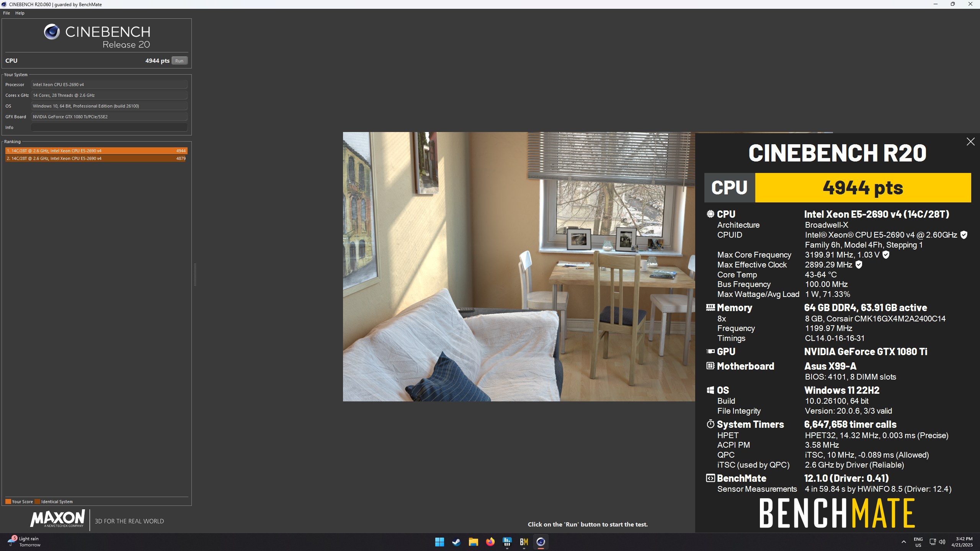This screenshot has width=980, height=551.
Task: Click the Asus X99-A motherboard text
Action: pyautogui.click(x=830, y=366)
